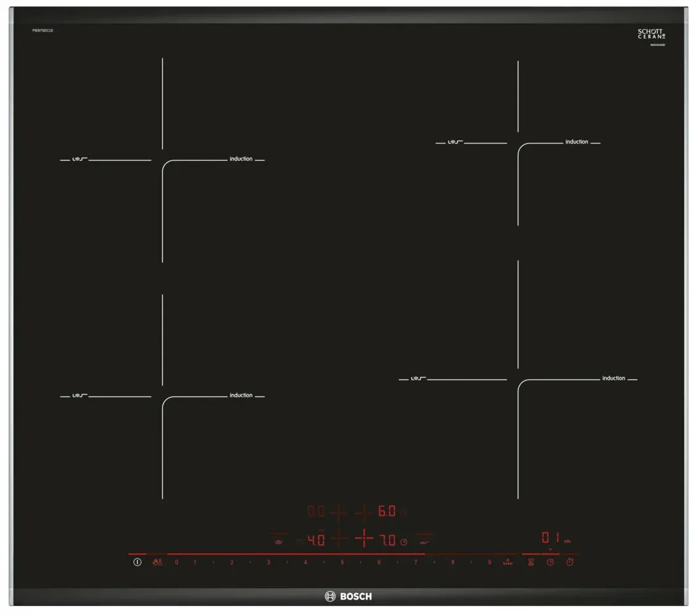Touch the rear-right zone induction label

(577, 142)
